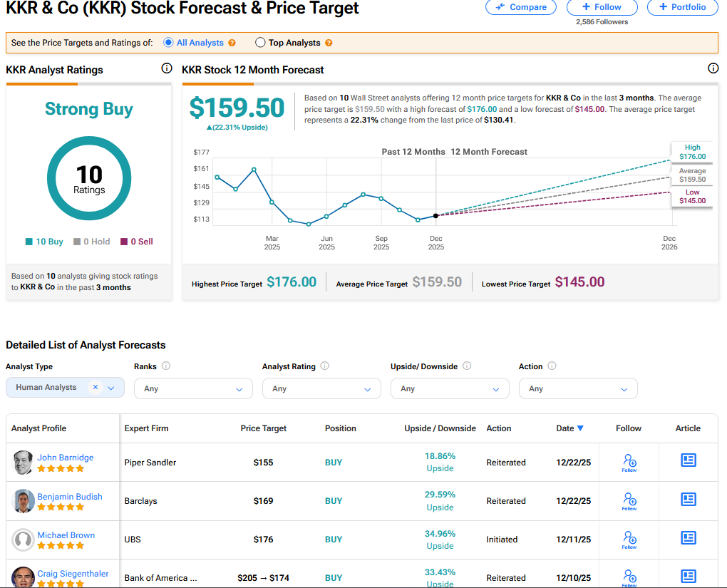Viewport: 727px width, 588px height.
Task: Expand the Action filter dropdown
Action: point(578,388)
